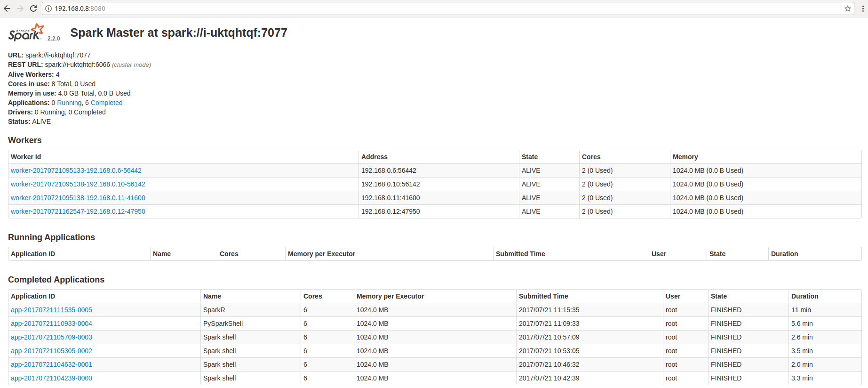Viewport: 868px width, 388px height.
Task: Click the Alive Workers: 4 line
Action: [x=34, y=74]
